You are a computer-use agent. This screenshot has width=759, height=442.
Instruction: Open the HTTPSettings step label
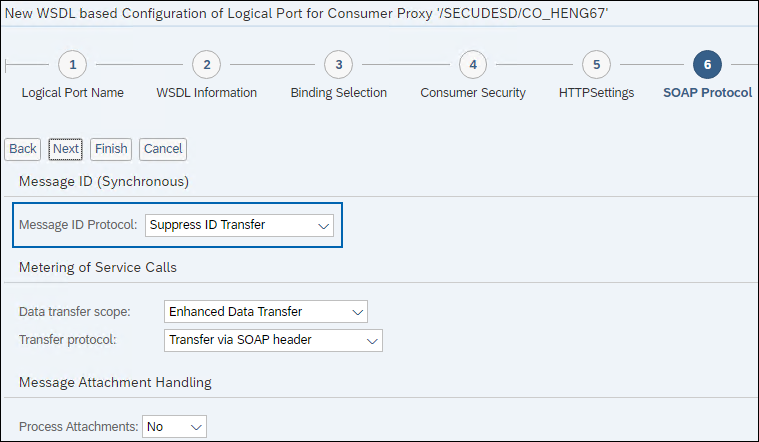[596, 92]
